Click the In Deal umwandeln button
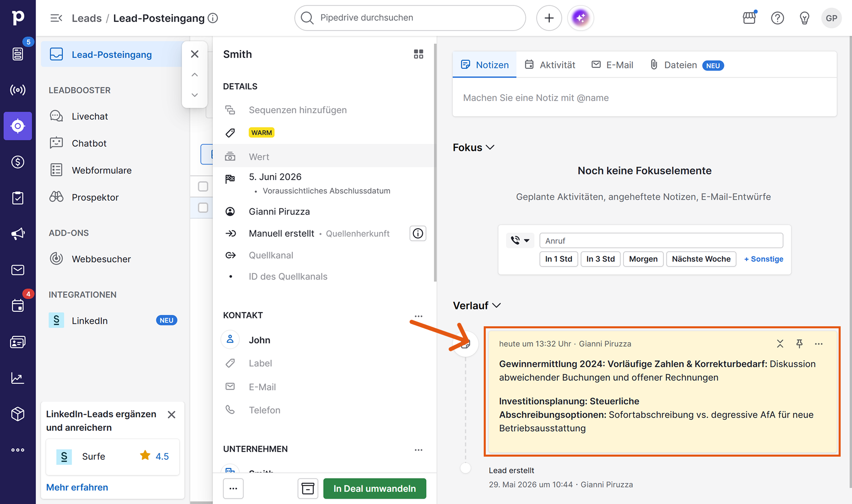This screenshot has height=504, width=852. pyautogui.click(x=375, y=489)
